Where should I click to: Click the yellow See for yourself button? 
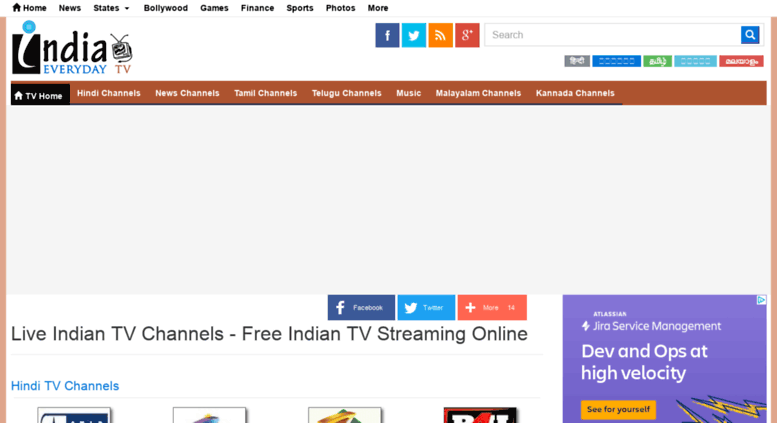pos(617,409)
